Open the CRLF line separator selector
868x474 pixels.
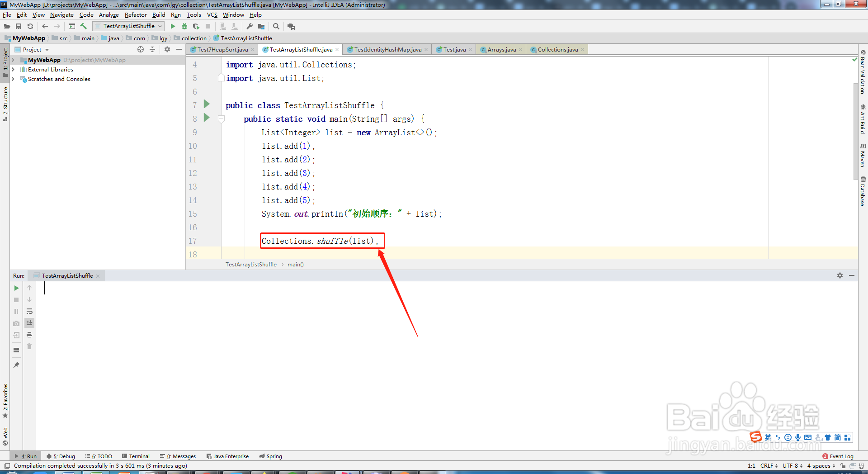tap(769, 465)
